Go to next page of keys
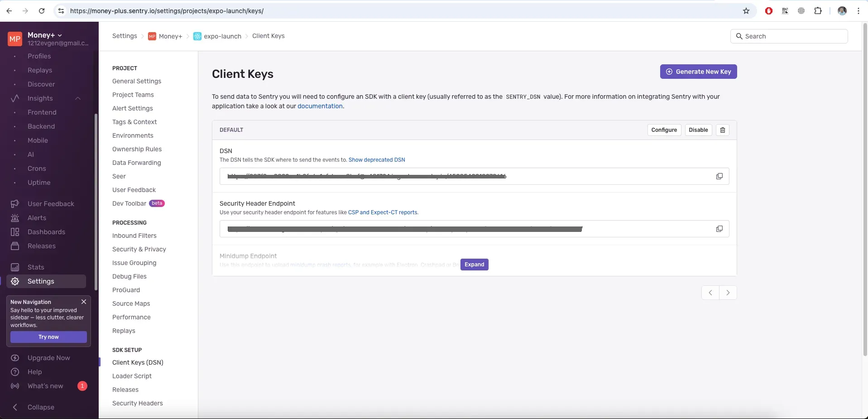This screenshot has height=419, width=868. click(728, 293)
